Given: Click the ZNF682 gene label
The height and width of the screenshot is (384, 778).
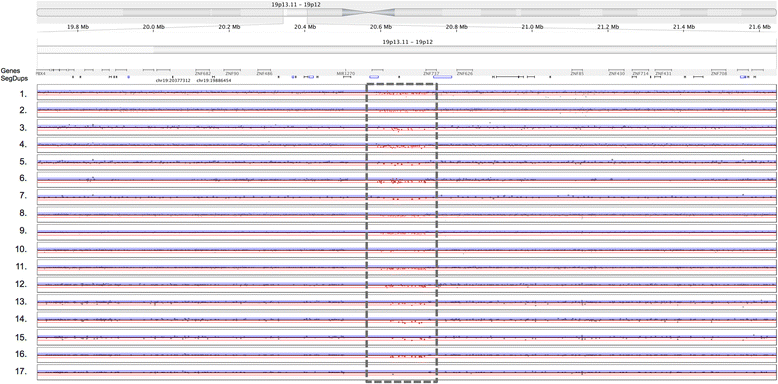Looking at the screenshot, I should 202,73.
